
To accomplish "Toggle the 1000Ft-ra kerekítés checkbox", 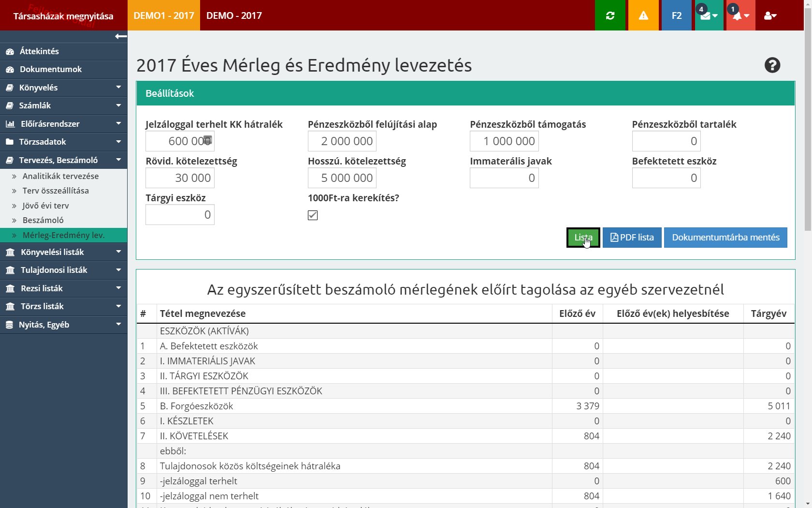I will coord(313,215).
